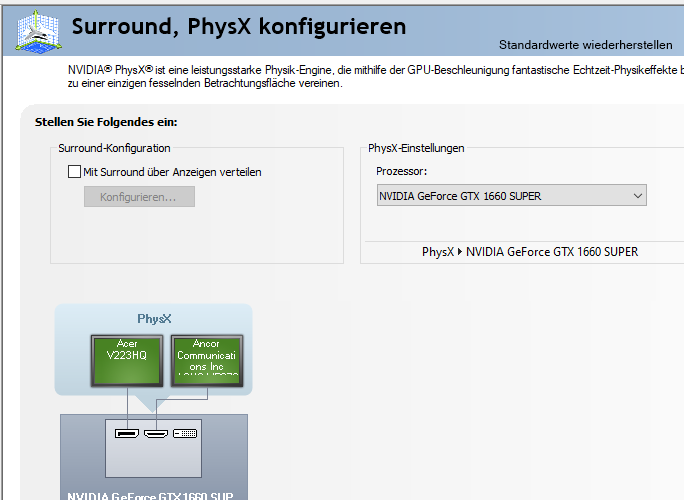Click the PhysX label in the diagram bubble

154,319
